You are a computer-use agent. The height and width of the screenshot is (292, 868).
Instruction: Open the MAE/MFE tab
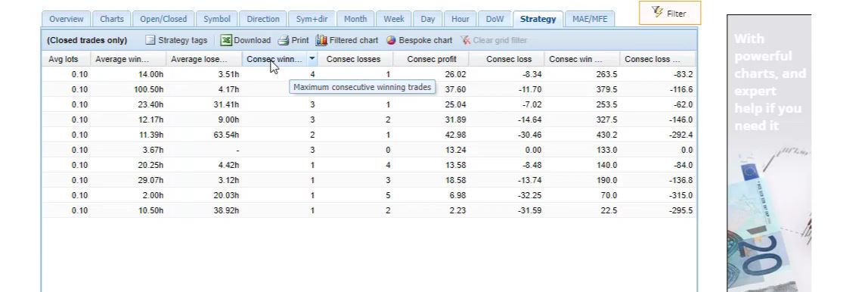click(590, 19)
